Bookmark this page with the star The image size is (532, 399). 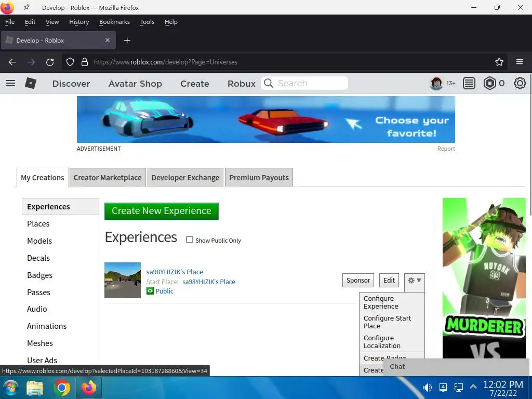click(499, 62)
